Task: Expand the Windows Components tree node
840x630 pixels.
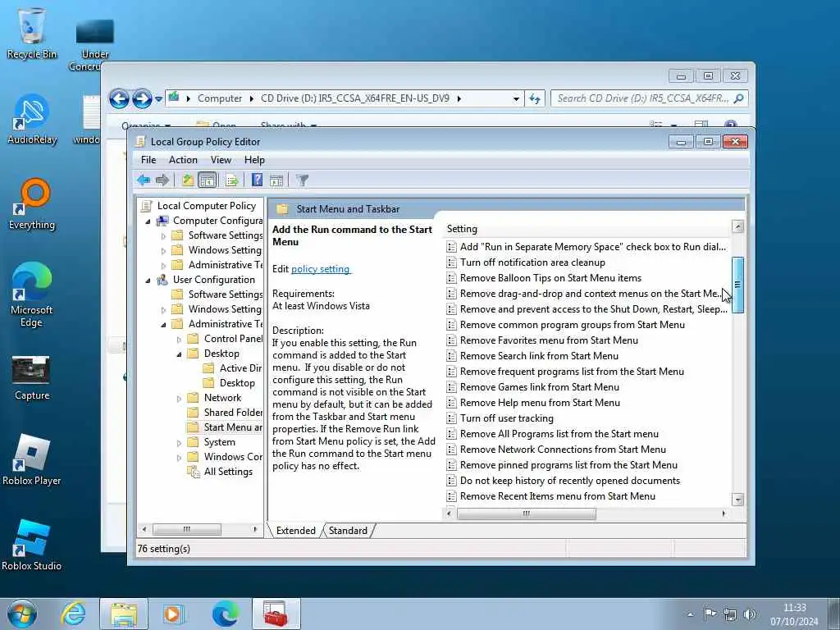Action: point(179,457)
